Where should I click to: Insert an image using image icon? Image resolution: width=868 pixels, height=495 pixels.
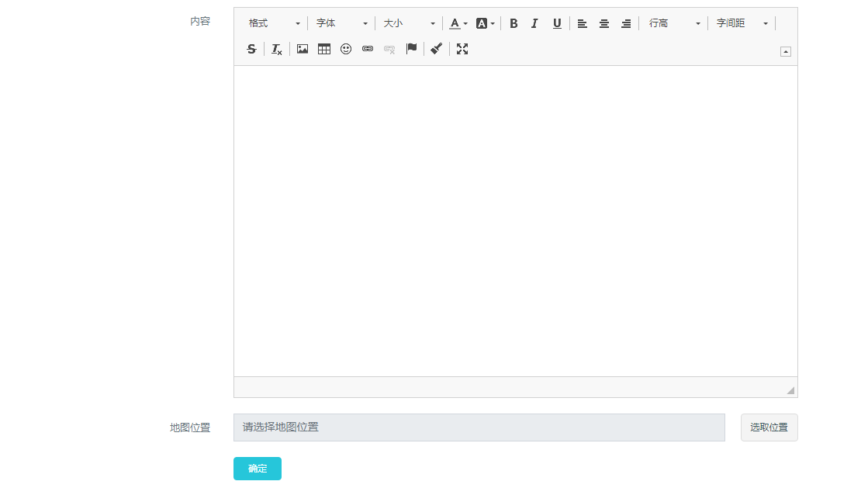303,49
